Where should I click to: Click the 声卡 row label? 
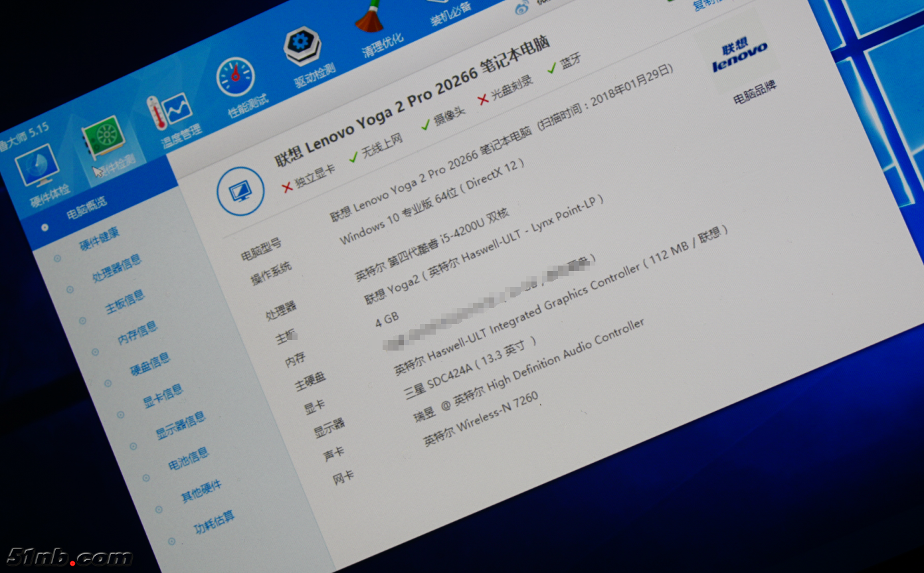coord(333,455)
